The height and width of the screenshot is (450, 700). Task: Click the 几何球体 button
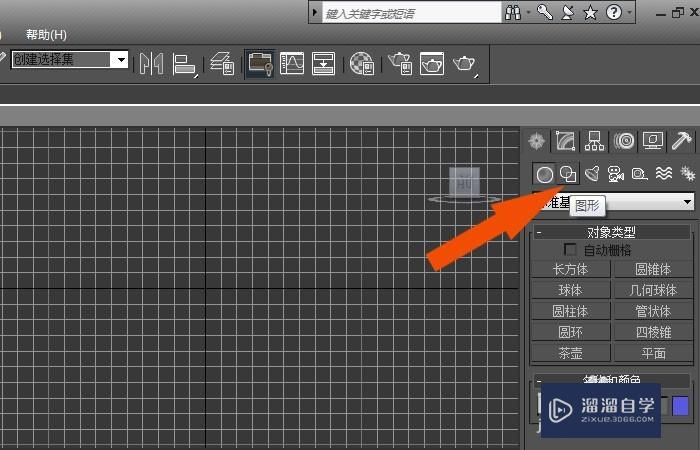tap(653, 290)
